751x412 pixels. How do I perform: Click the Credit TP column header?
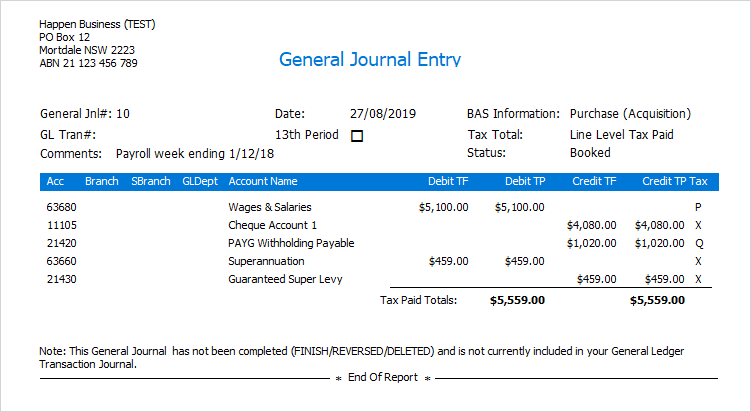(x=664, y=182)
